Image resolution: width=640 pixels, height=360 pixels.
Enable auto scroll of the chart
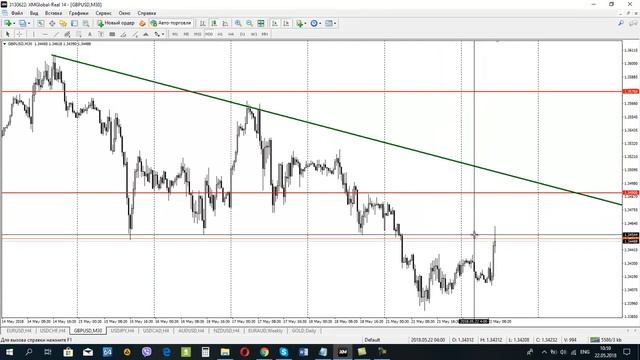[275, 23]
